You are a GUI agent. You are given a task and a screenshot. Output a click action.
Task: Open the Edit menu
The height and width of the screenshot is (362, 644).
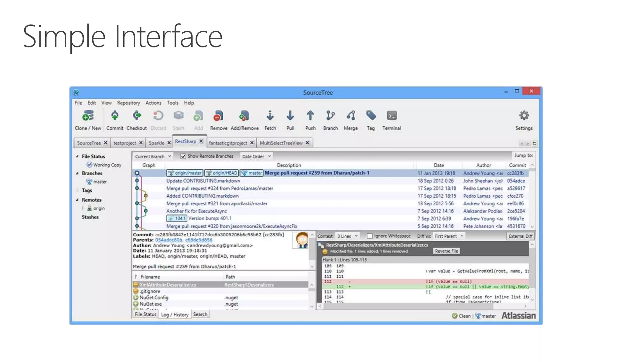pos(92,103)
